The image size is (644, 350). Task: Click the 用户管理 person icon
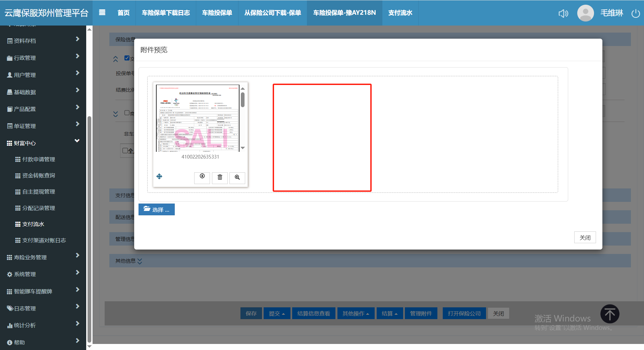pyautogui.click(x=10, y=75)
